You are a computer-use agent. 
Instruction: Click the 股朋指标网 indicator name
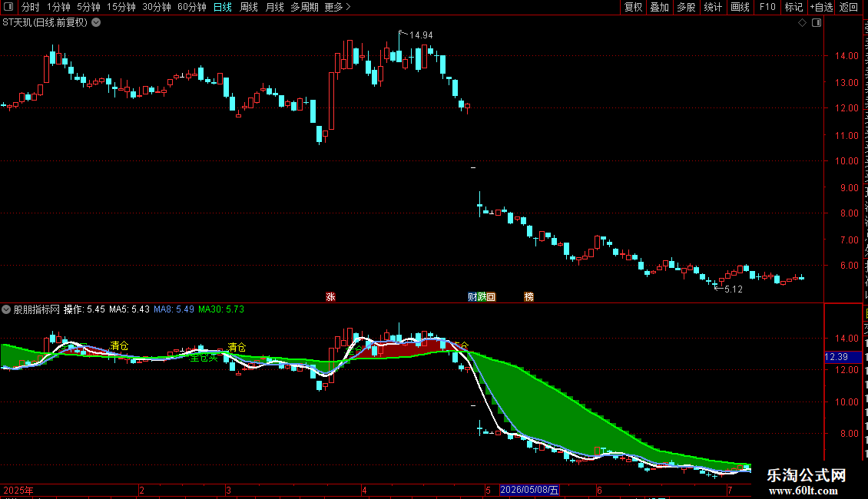37,309
